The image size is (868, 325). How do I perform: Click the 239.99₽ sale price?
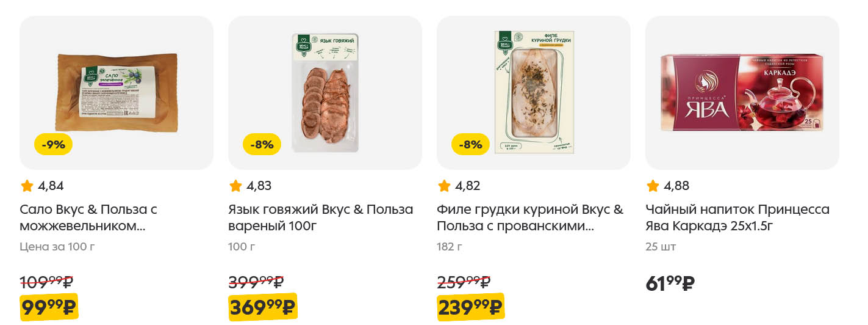pos(470,307)
